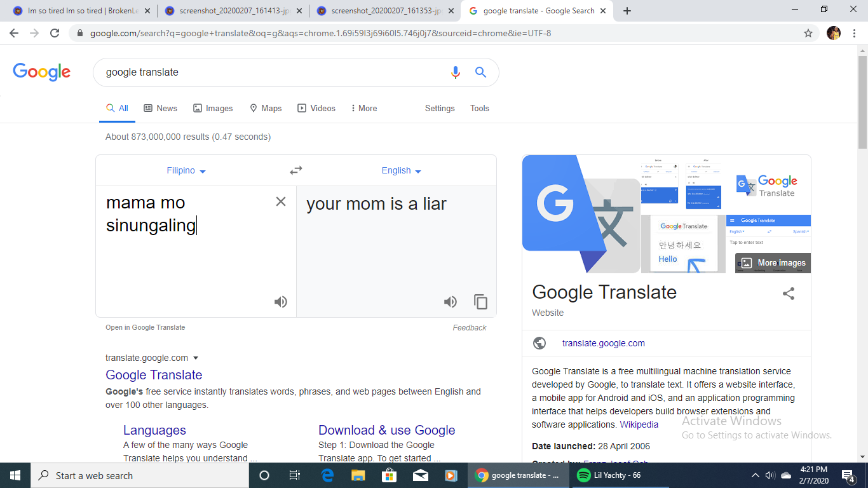Click the taskbar clock showing 4:21 PM
Viewport: 868px width, 488px height.
(813, 475)
